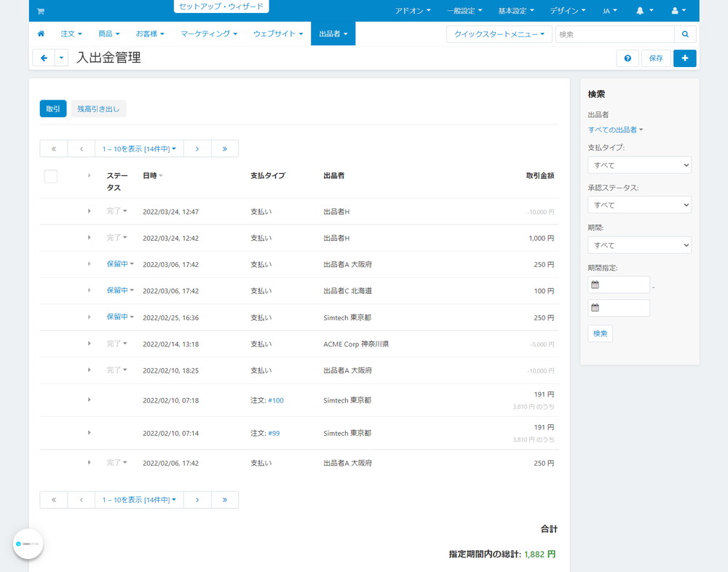Expand the order #99 transaction row

[89, 432]
